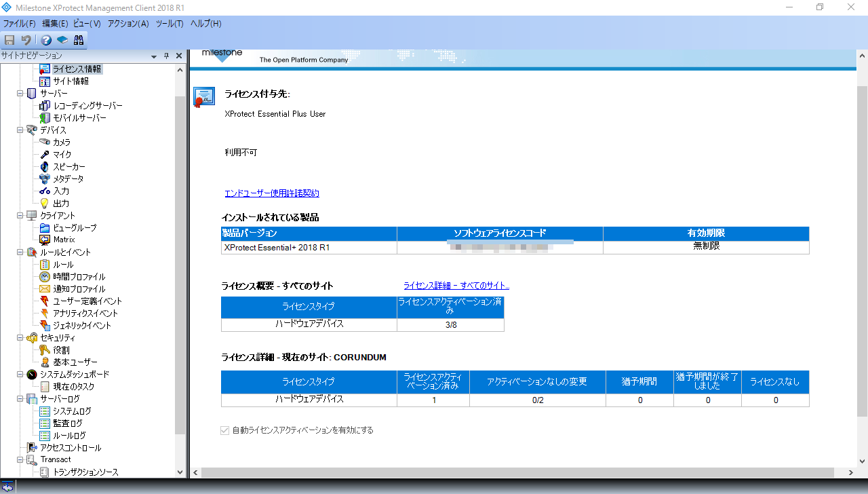The height and width of the screenshot is (494, 868).
Task: Click the 現在のタスク icon
Action: pos(45,387)
